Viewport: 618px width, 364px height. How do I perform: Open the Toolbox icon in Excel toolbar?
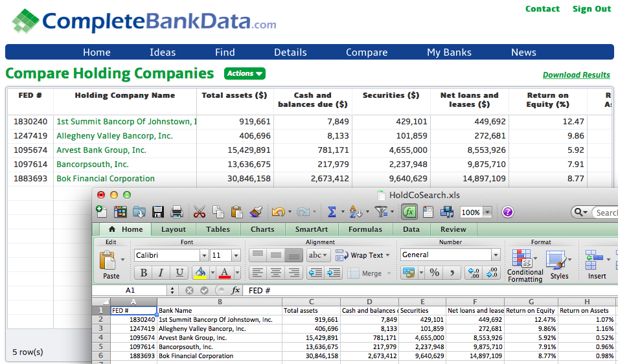[x=428, y=212]
